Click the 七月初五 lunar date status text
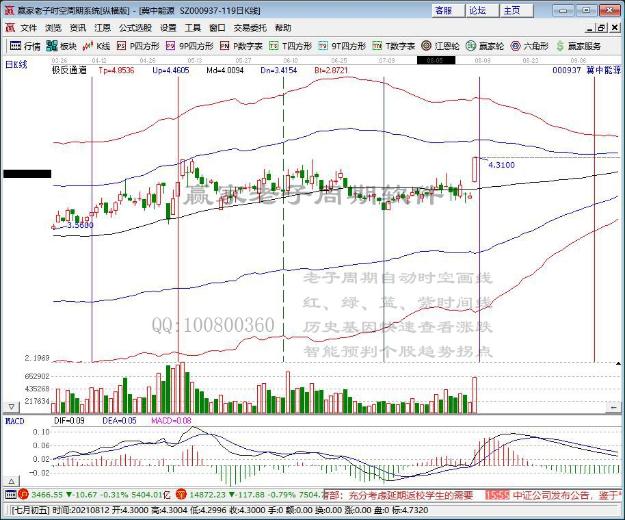 pyautogui.click(x=30, y=510)
